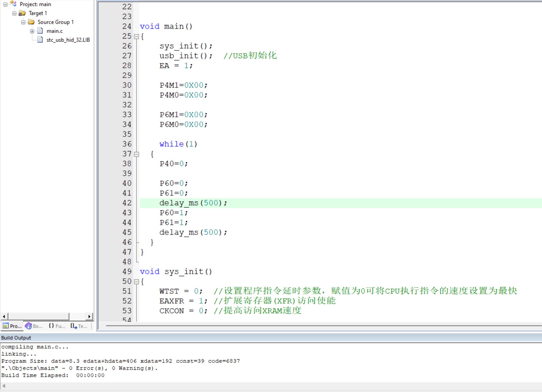Click the project panel scroll left arrow
Screen dimensions: 542x392
(4, 317)
